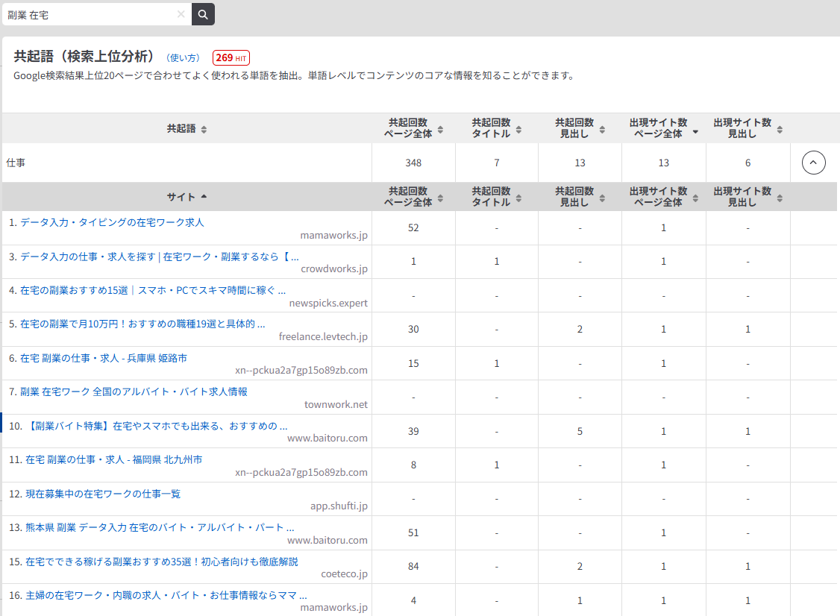
Task: Click the search input containing 副業 在宅
Action: (90, 14)
